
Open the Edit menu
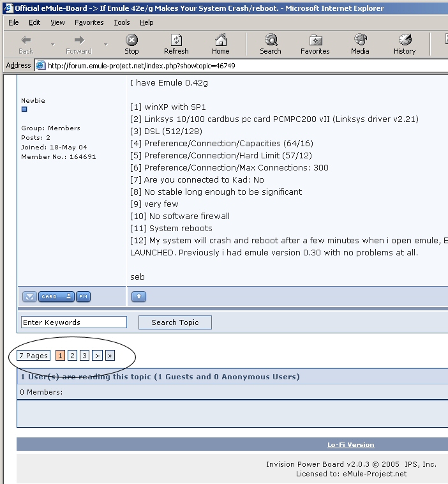coord(34,22)
